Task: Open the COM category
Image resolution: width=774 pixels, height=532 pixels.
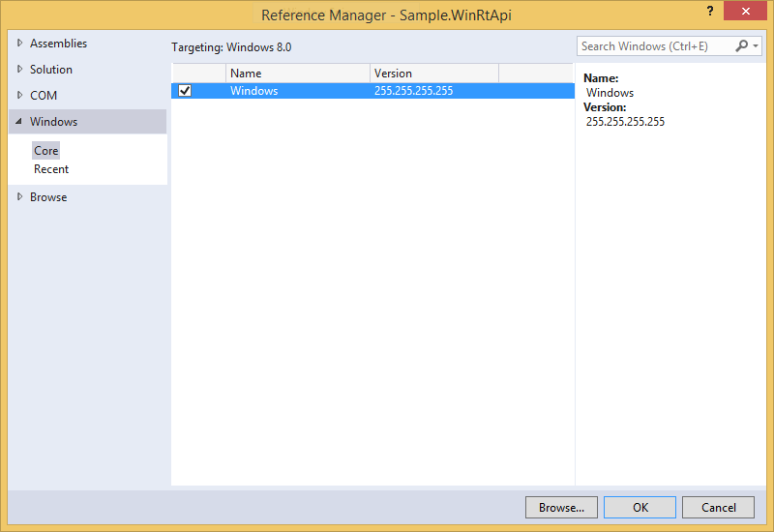Action: 44,96
